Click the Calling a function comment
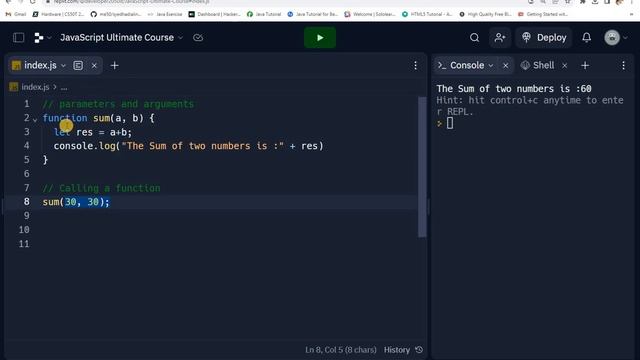Screen dimensions: 640x360 click(101, 188)
